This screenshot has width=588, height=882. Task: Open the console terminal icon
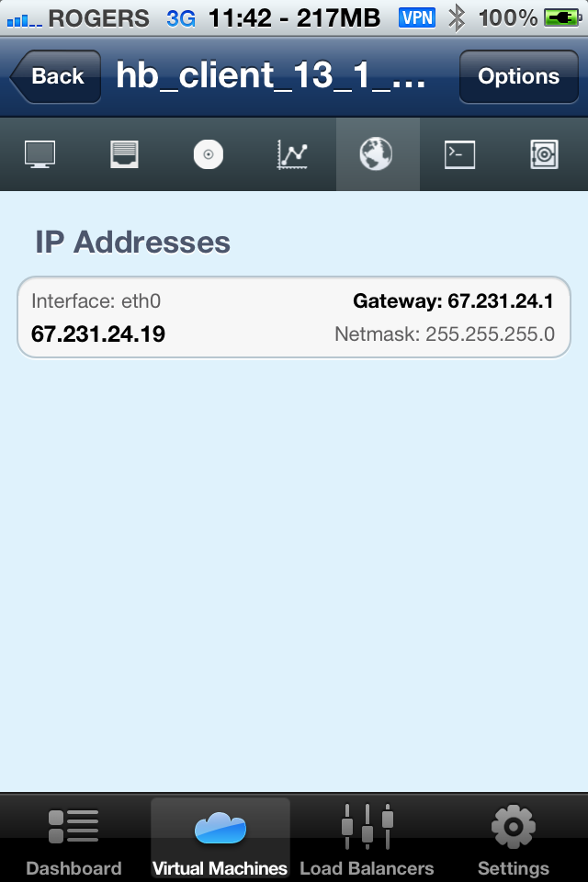click(x=459, y=154)
